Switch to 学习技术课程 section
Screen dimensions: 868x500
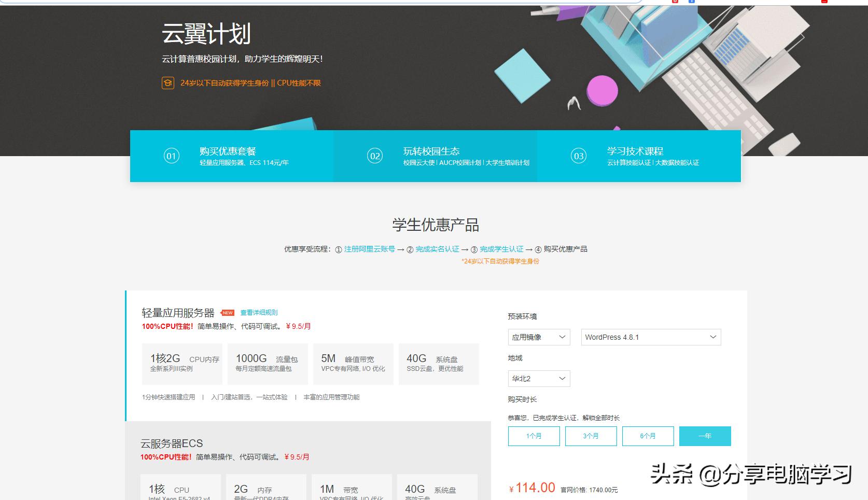click(636, 151)
